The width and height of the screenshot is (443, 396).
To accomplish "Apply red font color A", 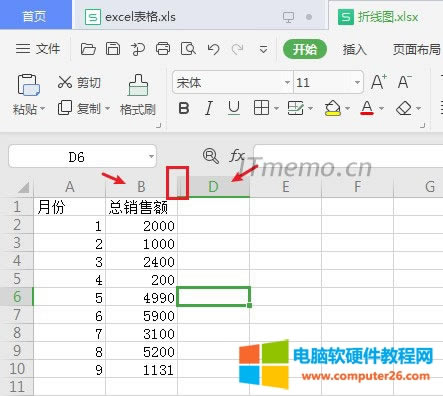I will pos(367,108).
